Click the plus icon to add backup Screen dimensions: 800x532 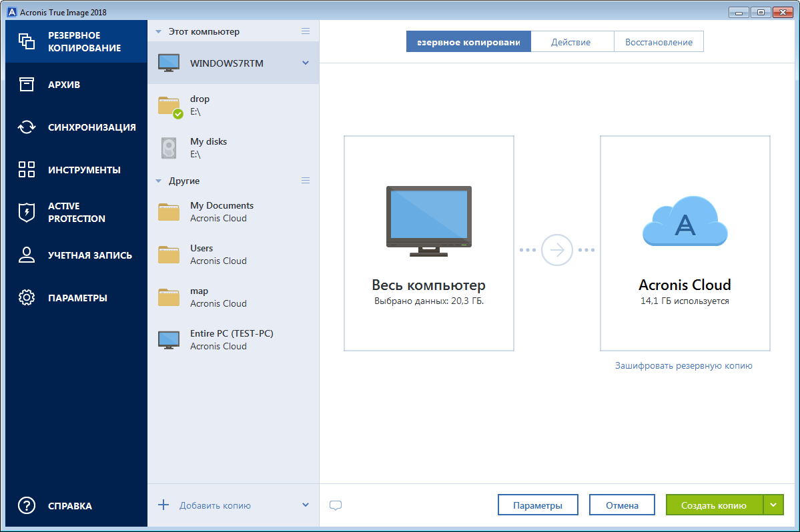(x=163, y=505)
